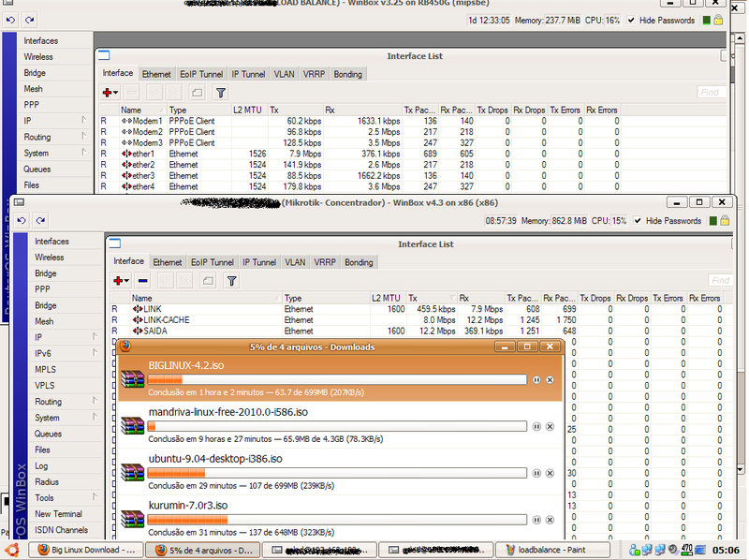749x560 pixels.
Task: Click the redo icon in the RB450G WinBox window
Action: (30, 20)
